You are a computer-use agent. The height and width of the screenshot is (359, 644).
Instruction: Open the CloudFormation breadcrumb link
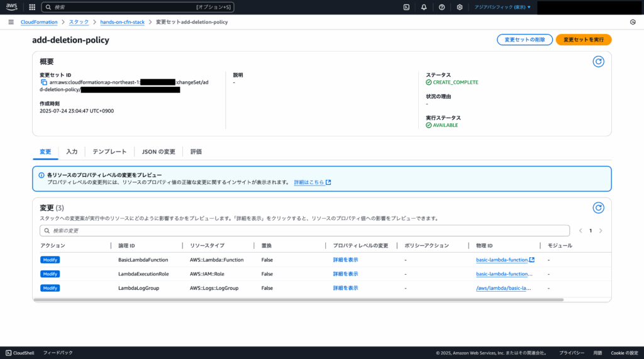(x=39, y=22)
